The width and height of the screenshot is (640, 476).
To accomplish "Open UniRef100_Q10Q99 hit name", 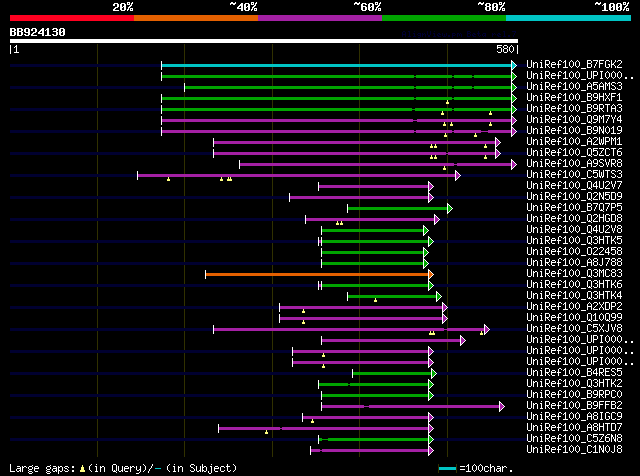I will [574, 318].
